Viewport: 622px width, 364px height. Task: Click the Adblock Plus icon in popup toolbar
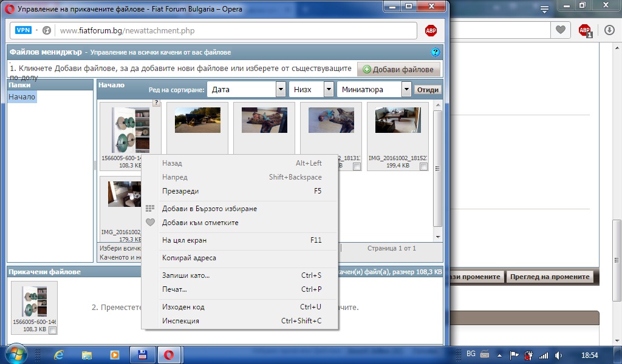click(431, 31)
